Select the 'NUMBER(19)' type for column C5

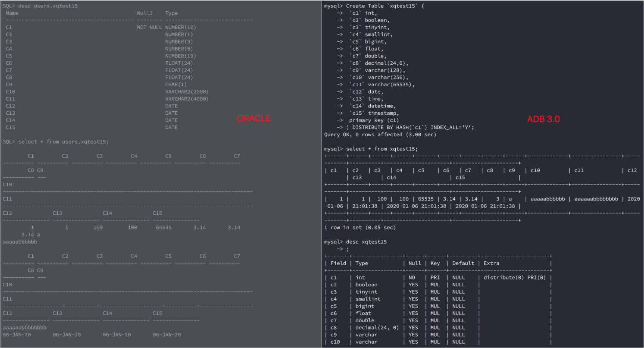click(x=181, y=56)
